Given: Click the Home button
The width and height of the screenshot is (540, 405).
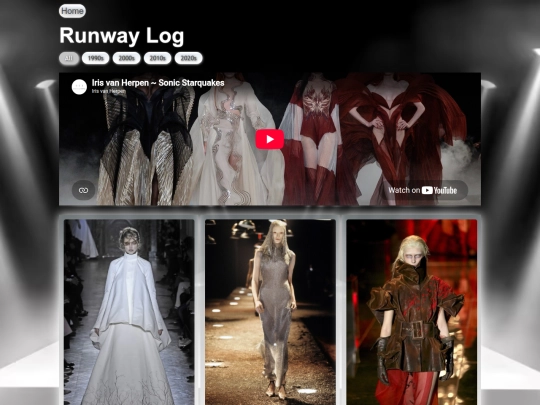Looking at the screenshot, I should point(72,11).
